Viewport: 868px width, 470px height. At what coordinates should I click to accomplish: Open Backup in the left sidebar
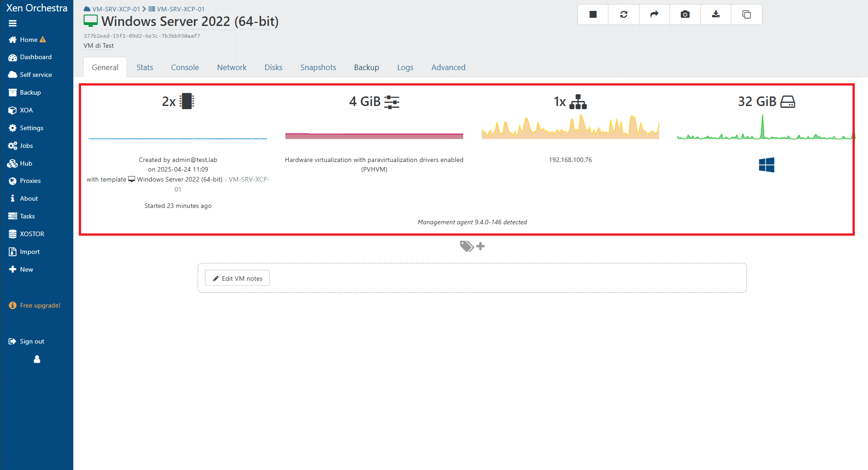pyautogui.click(x=25, y=92)
